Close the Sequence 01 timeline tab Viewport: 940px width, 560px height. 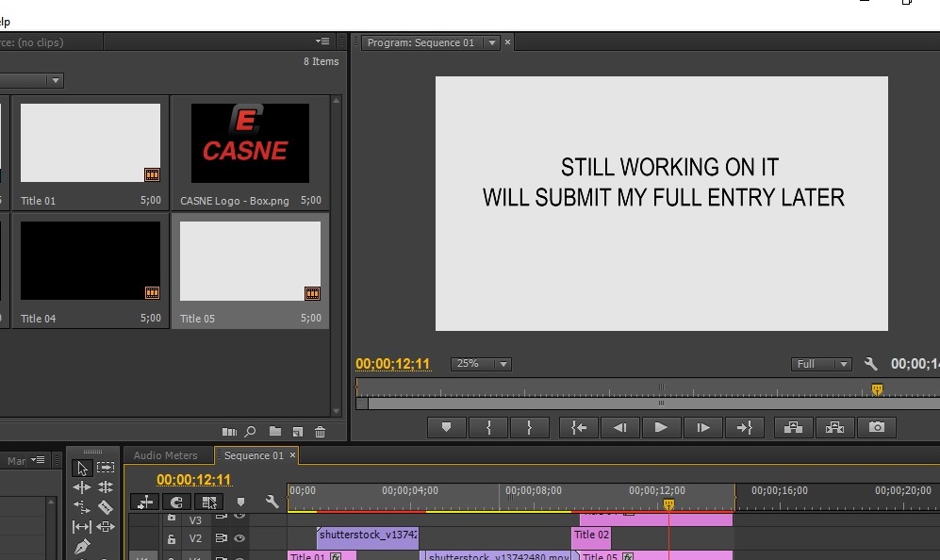[292, 455]
